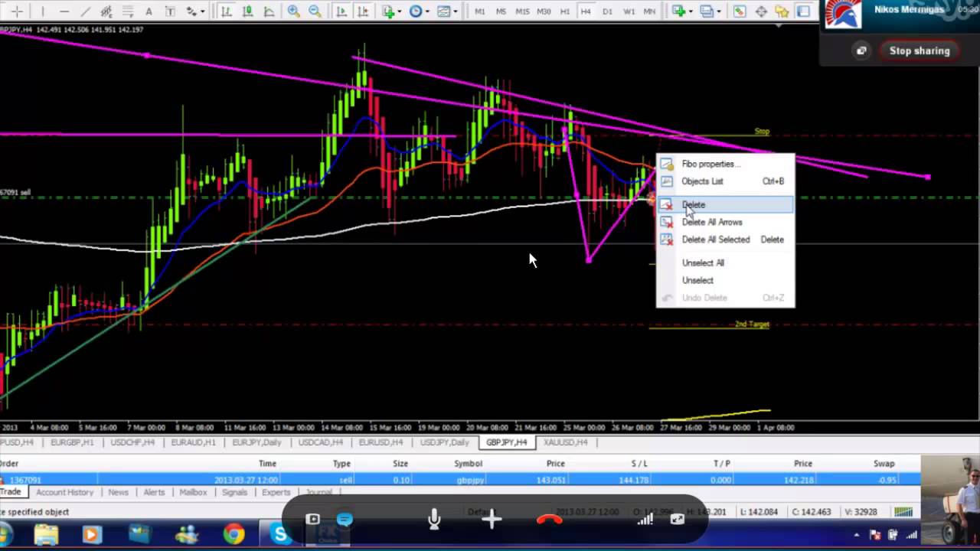Open Google Chrome from the taskbar
The height and width of the screenshot is (551, 980).
(x=234, y=534)
